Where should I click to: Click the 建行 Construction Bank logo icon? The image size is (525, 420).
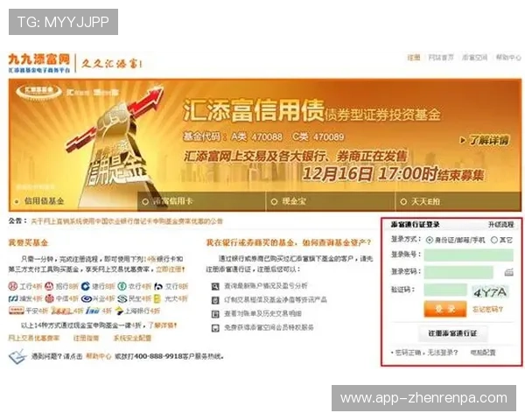pos(86,286)
